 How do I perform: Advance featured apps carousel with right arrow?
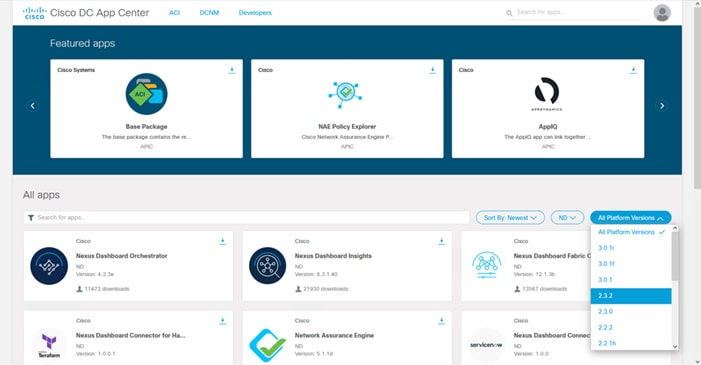coord(662,106)
